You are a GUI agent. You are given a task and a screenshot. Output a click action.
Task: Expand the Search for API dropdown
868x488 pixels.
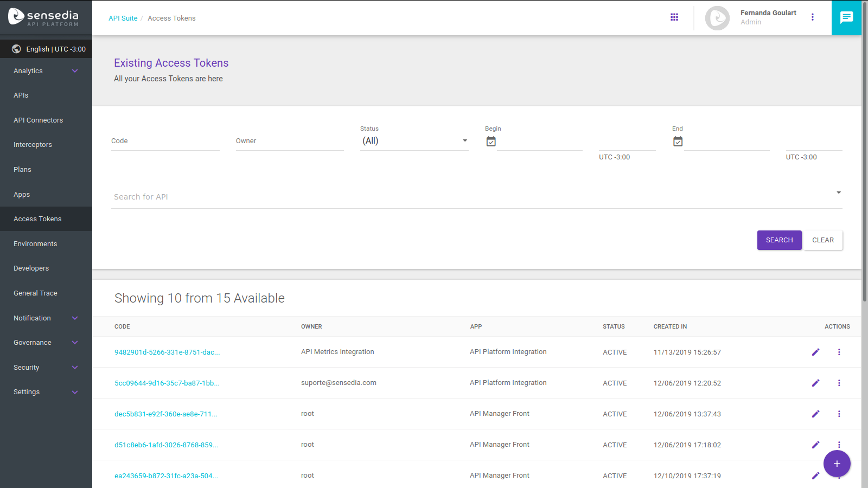pos(838,193)
